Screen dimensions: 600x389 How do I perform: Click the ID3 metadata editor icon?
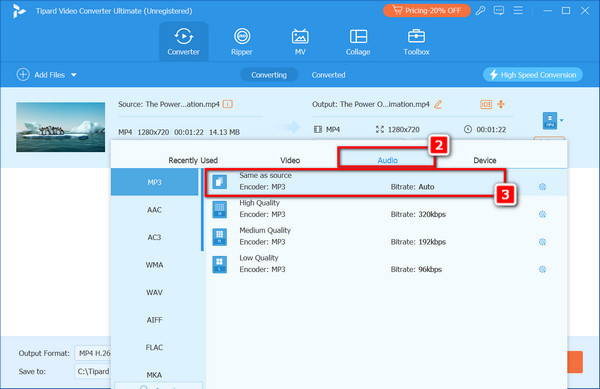[486, 104]
